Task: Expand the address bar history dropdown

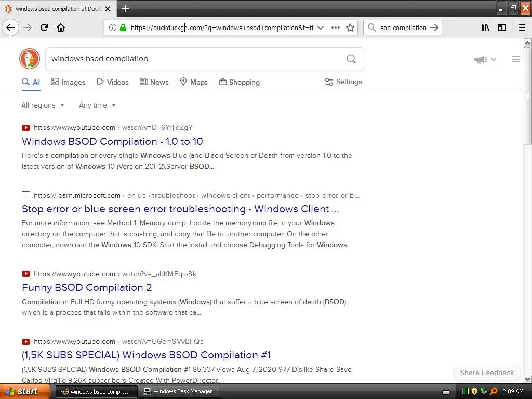Action: pos(321,28)
